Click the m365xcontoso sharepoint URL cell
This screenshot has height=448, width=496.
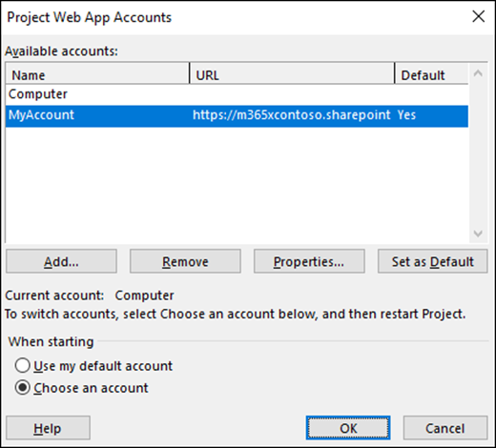click(x=291, y=115)
